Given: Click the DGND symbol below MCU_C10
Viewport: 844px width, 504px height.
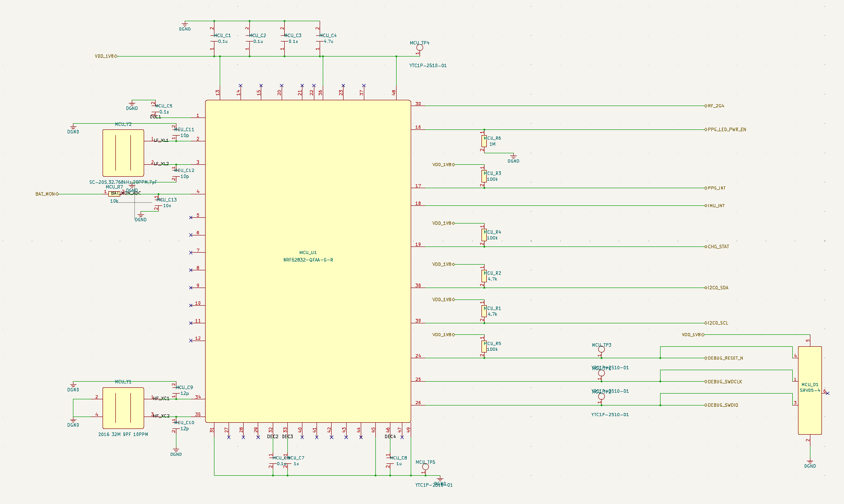Looking at the screenshot, I should tap(176, 452).
